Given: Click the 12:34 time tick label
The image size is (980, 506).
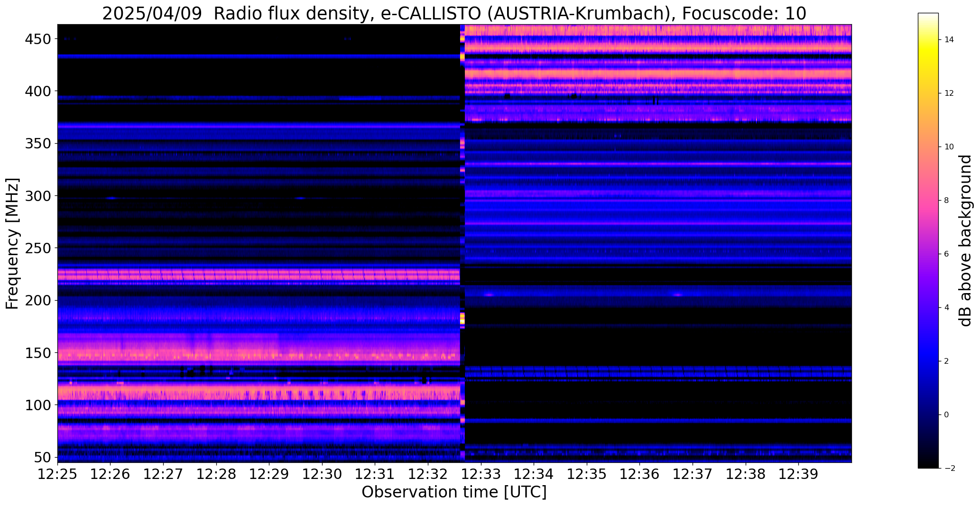Looking at the screenshot, I should [534, 474].
